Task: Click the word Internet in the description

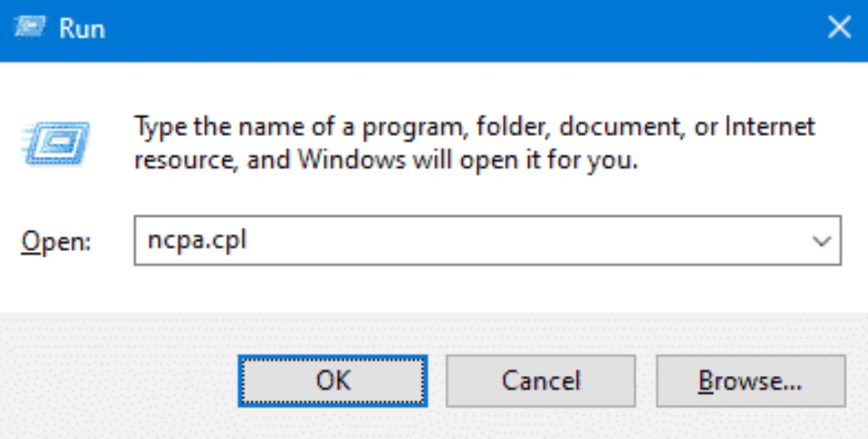Action: pos(770,127)
